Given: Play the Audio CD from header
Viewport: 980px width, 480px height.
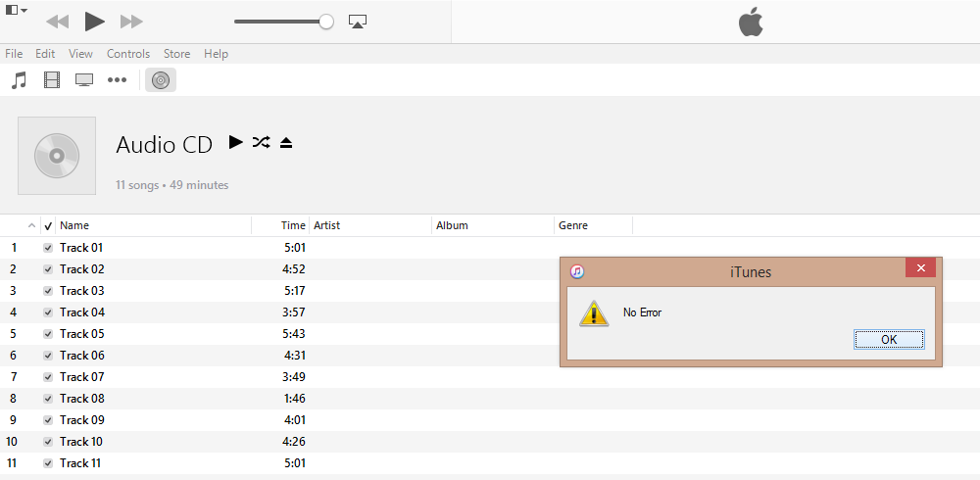Looking at the screenshot, I should (x=235, y=142).
